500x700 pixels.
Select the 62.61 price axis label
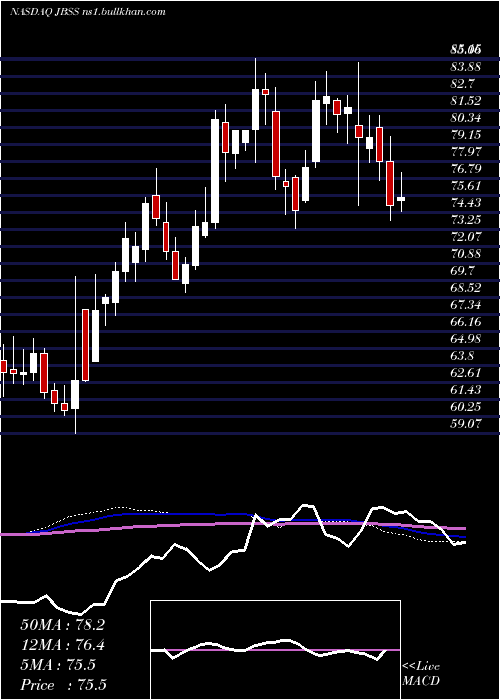pyautogui.click(x=466, y=372)
